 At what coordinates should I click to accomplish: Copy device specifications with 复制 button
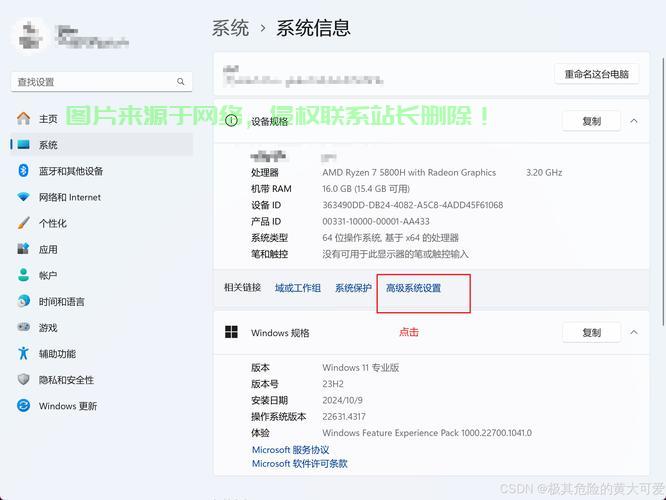coord(591,121)
